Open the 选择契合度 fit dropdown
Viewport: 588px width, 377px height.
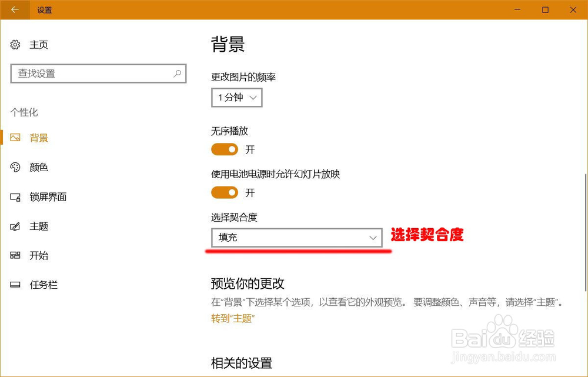click(296, 238)
